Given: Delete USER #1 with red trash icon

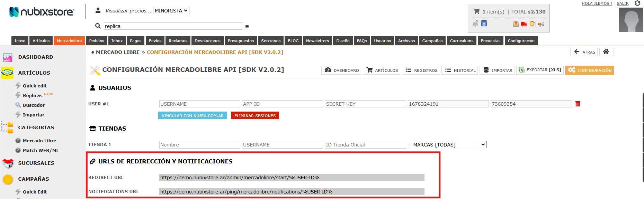Looking at the screenshot, I should (x=578, y=104).
